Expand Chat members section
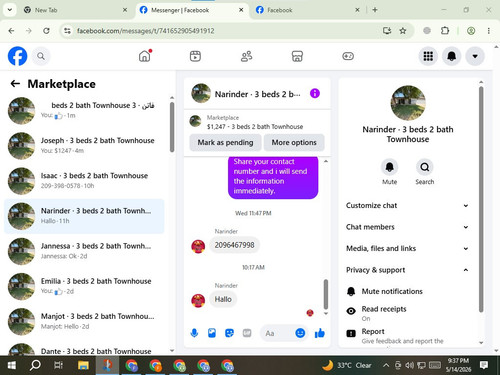The height and width of the screenshot is (375, 500). click(407, 227)
